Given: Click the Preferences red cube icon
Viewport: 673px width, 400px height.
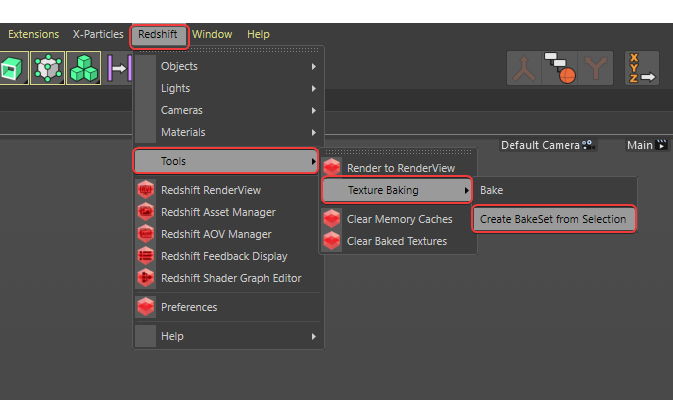Looking at the screenshot, I should pyautogui.click(x=146, y=307).
